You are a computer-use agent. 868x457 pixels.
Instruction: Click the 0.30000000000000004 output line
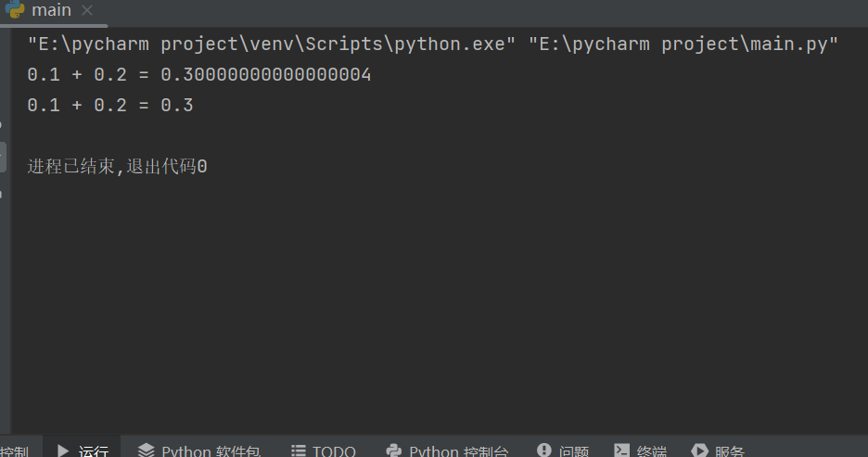click(199, 75)
